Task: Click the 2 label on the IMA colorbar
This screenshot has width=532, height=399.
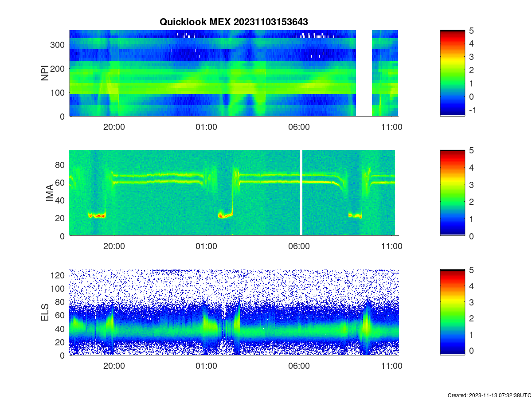Action: tap(471, 202)
